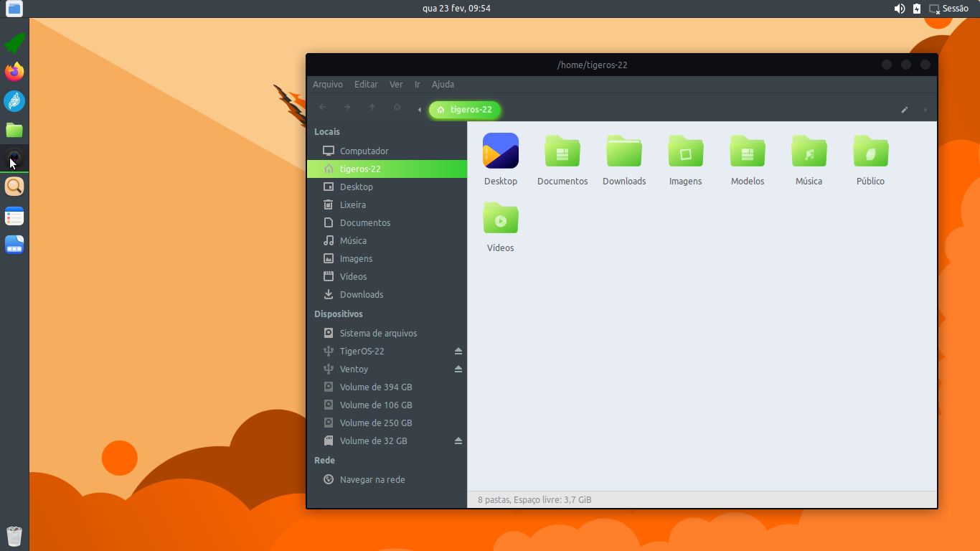Open the Música folder icon in main pane
980x551 pixels.
(809, 151)
